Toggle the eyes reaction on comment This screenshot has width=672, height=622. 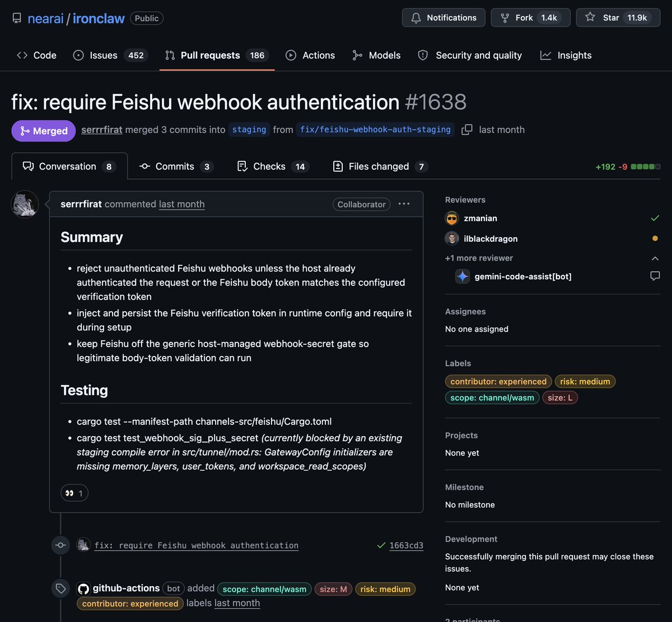point(74,493)
